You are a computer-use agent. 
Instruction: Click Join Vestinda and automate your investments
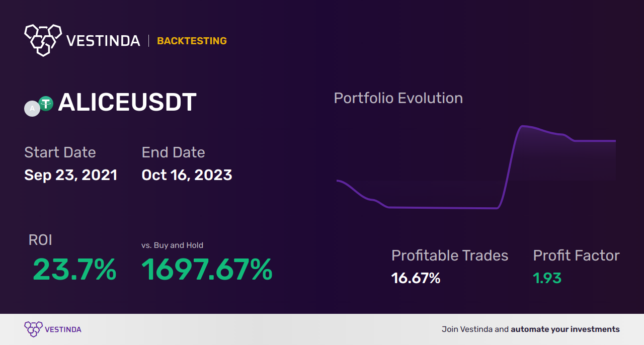pyautogui.click(x=531, y=329)
